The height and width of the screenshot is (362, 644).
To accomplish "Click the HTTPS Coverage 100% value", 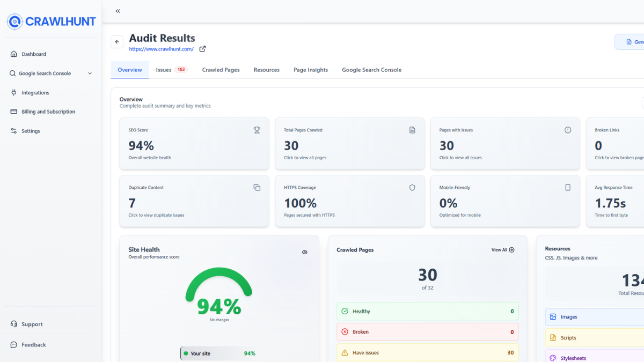I will pyautogui.click(x=301, y=203).
